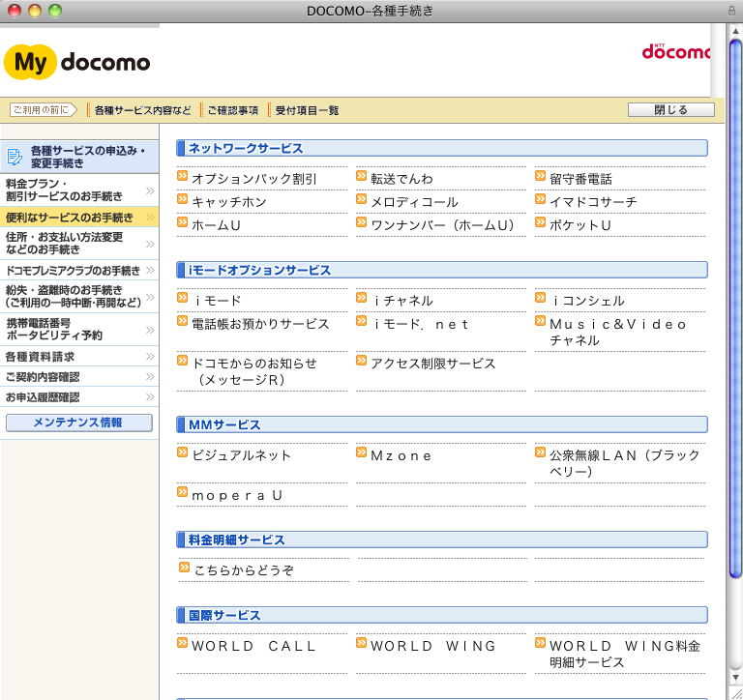This screenshot has height=700, width=743.
Task: Click orange arrow icon beside iチャネル
Action: 362,298
